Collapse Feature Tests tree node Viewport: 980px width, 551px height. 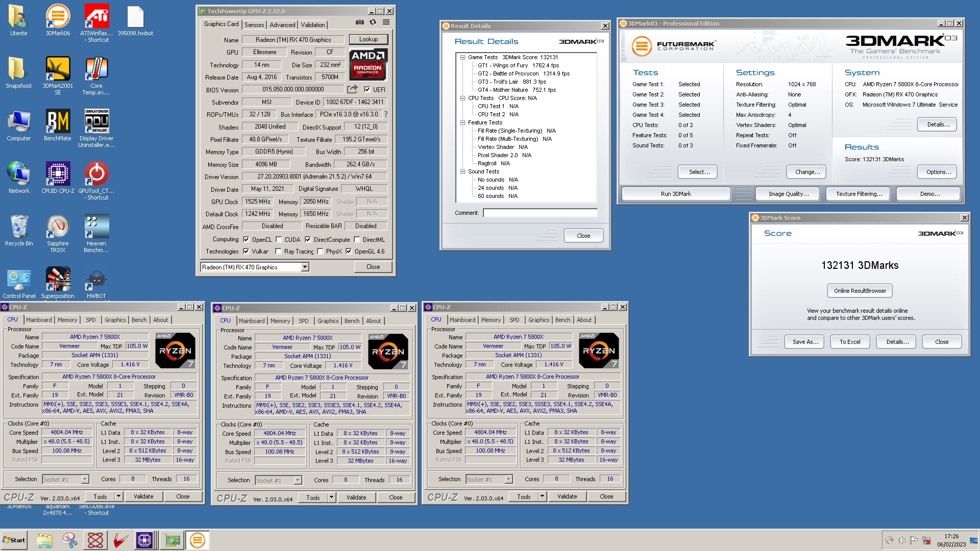click(462, 122)
